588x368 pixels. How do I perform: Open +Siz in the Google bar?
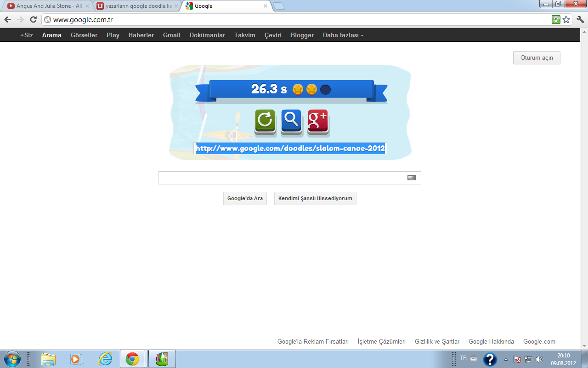click(27, 35)
